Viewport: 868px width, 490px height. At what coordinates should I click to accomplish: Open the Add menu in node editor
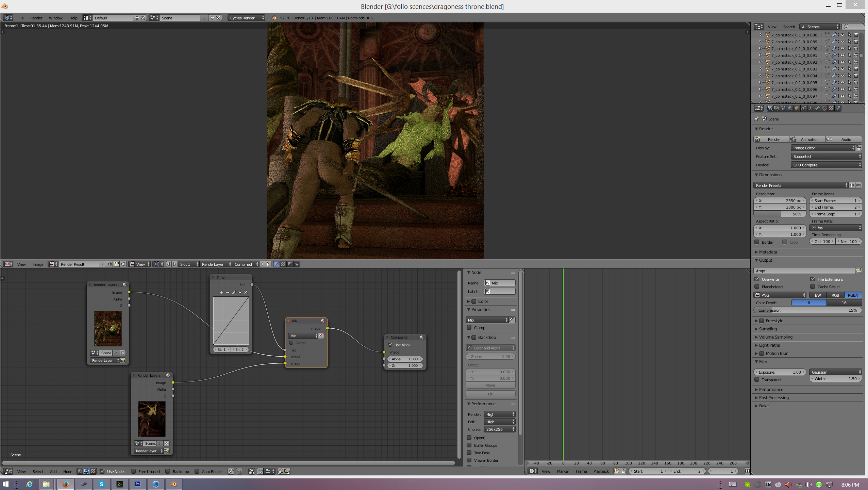pos(53,471)
